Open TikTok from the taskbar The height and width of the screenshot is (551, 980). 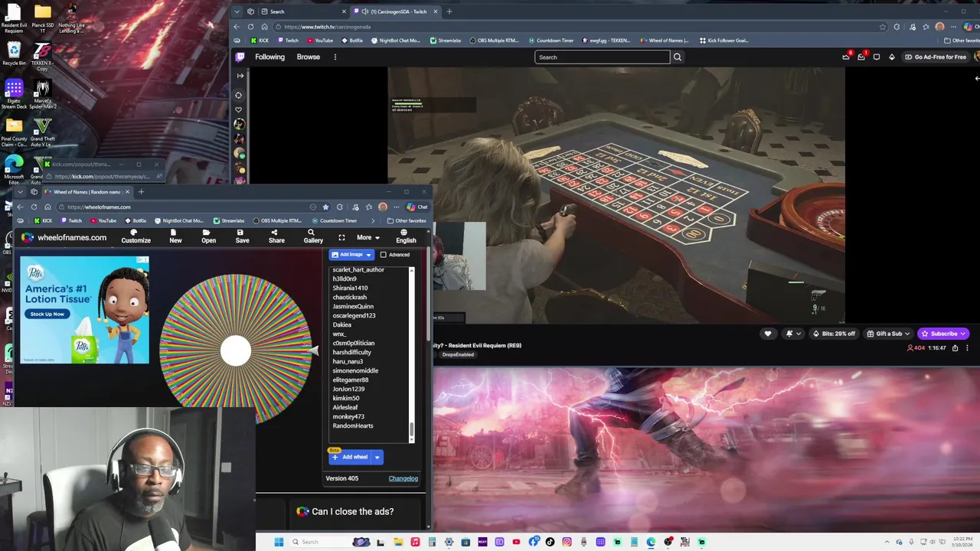(x=550, y=542)
